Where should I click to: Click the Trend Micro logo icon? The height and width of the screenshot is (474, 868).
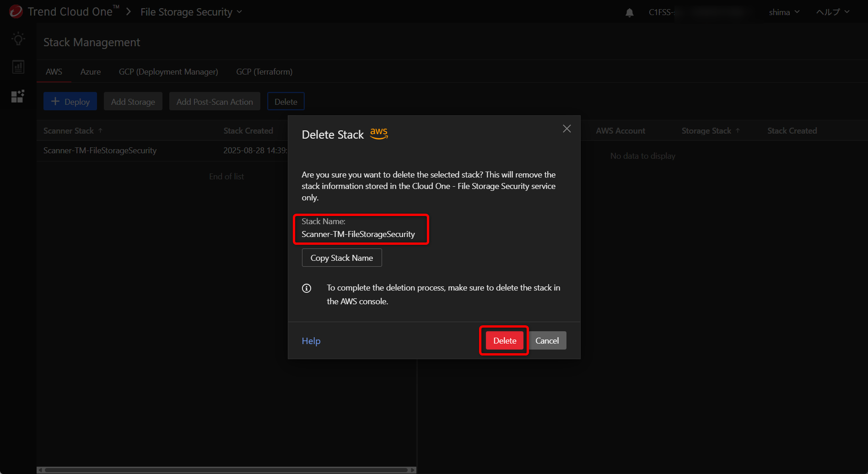coord(16,11)
